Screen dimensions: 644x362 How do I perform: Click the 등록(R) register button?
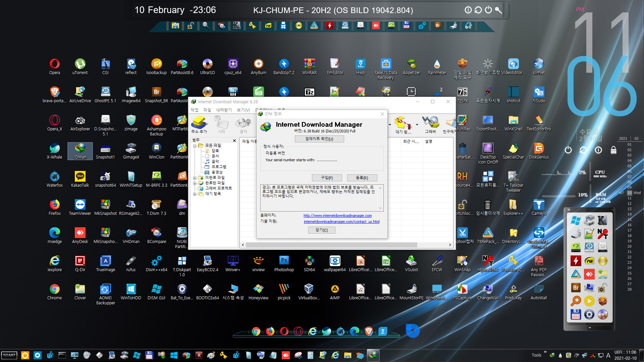click(x=362, y=178)
